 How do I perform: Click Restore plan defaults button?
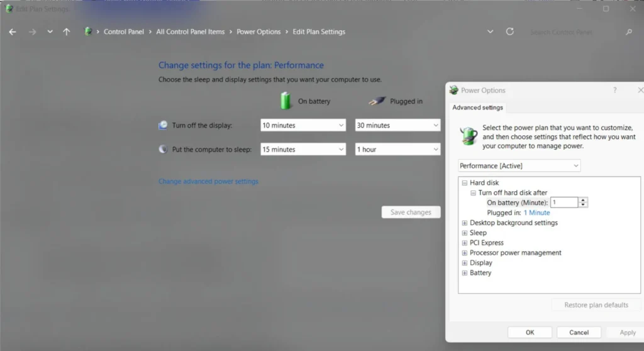tap(596, 305)
